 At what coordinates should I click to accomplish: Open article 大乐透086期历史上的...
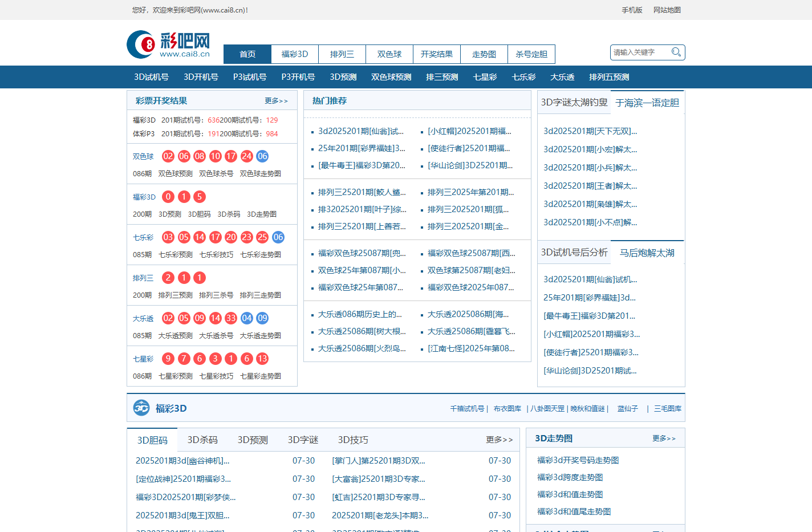pyautogui.click(x=360, y=314)
